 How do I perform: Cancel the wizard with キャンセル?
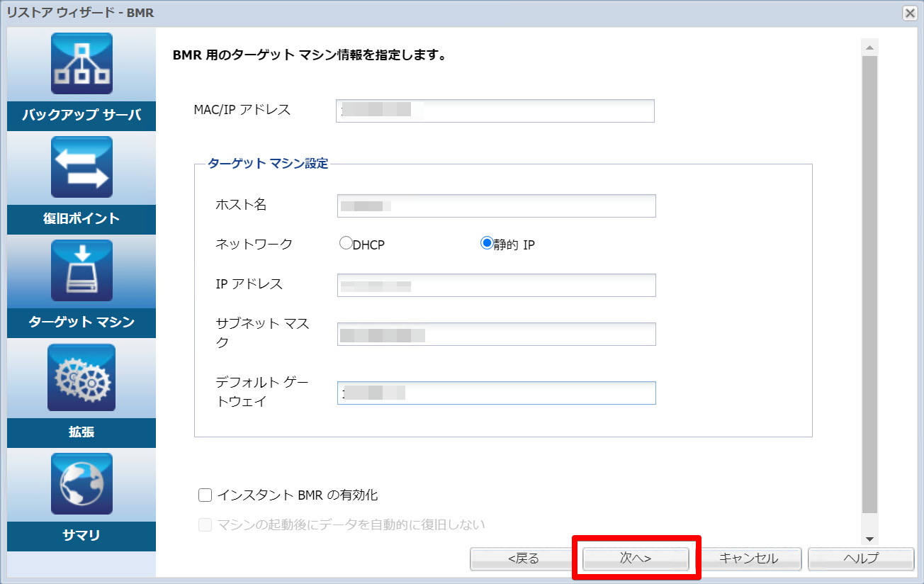click(x=748, y=558)
